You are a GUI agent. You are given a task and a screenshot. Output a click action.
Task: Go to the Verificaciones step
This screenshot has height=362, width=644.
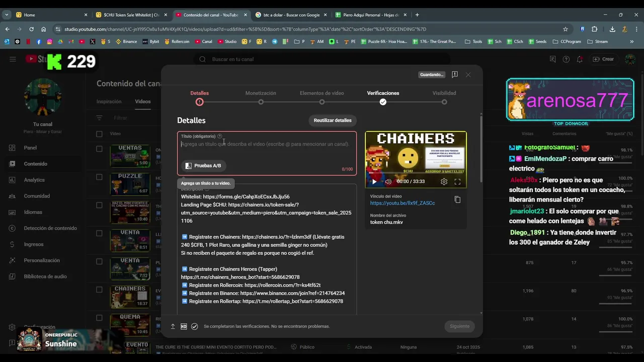(383, 97)
